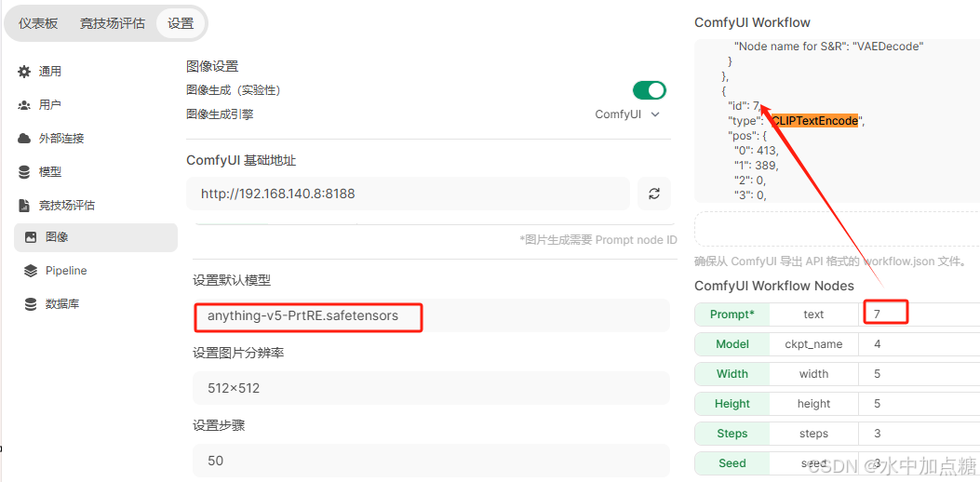The height and width of the screenshot is (482, 980).
Task: Click the Height node ID field
Action: coord(919,404)
